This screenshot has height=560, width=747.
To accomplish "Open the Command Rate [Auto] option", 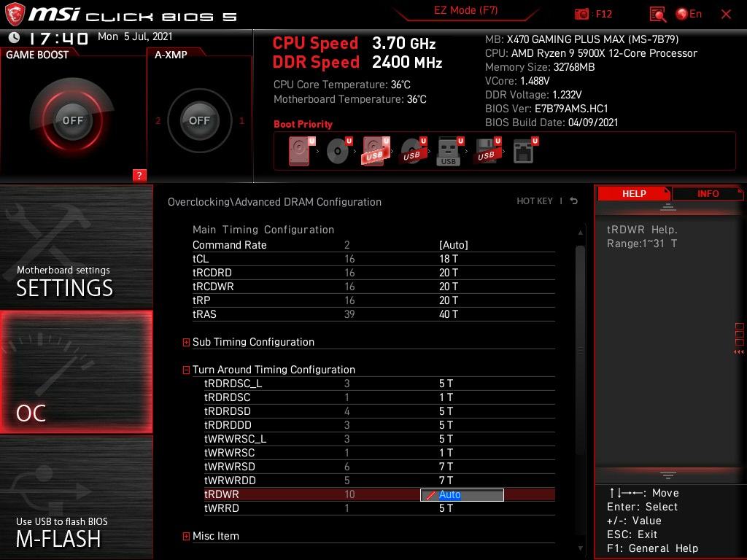I will tap(454, 245).
